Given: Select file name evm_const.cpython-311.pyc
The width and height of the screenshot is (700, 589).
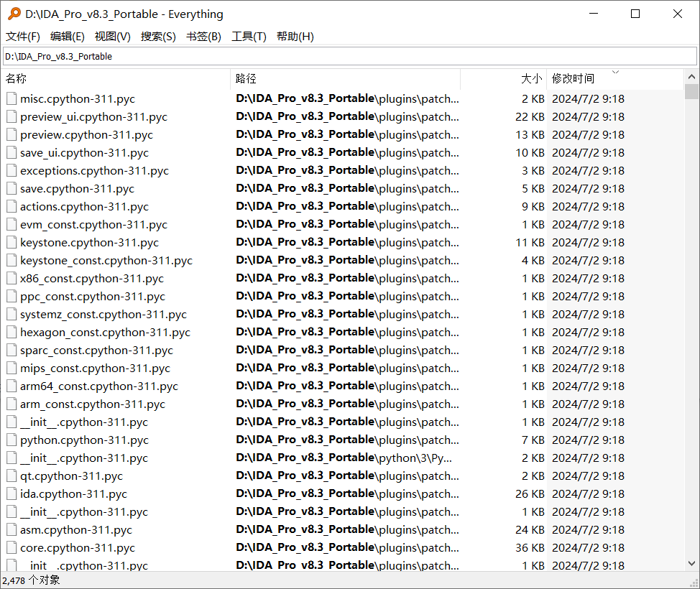Looking at the screenshot, I should click(93, 224).
